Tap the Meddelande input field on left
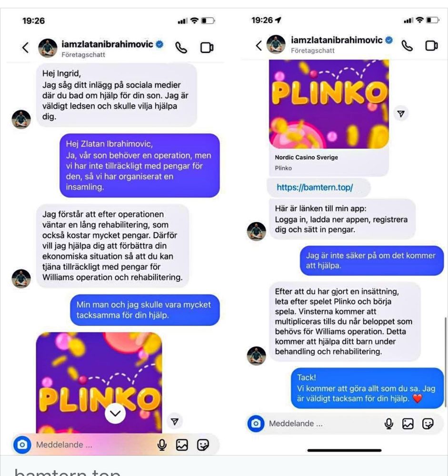Viewport: 448px width, 476px height. (x=91, y=445)
